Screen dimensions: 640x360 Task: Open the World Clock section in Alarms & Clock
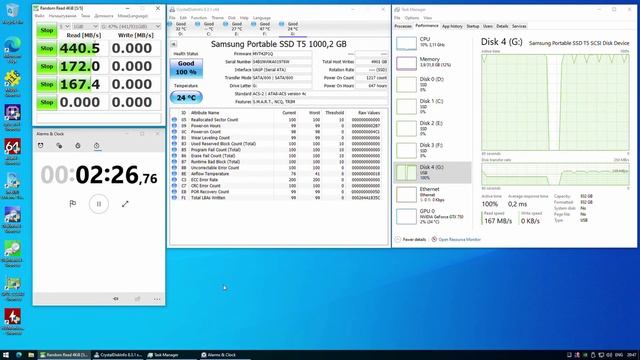point(59,146)
